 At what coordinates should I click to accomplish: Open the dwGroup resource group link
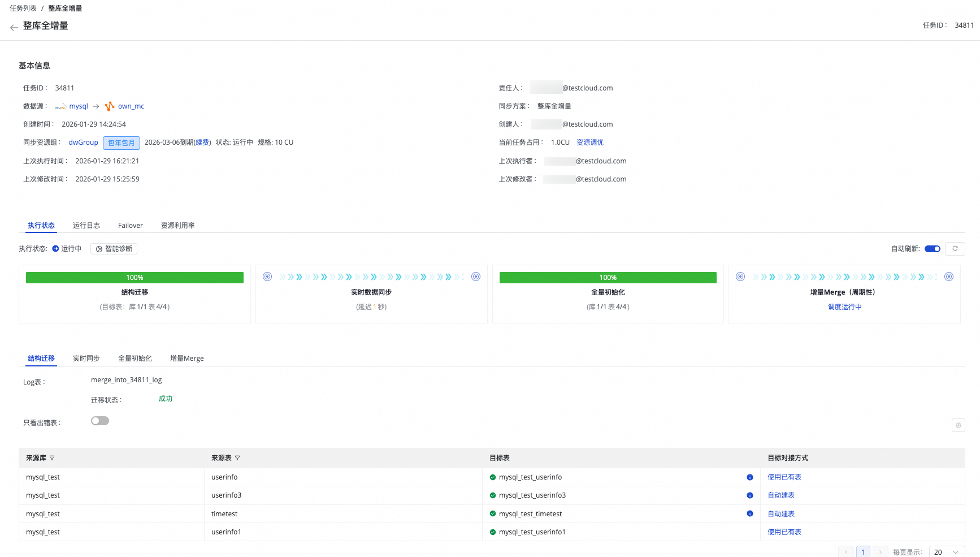pyautogui.click(x=84, y=143)
